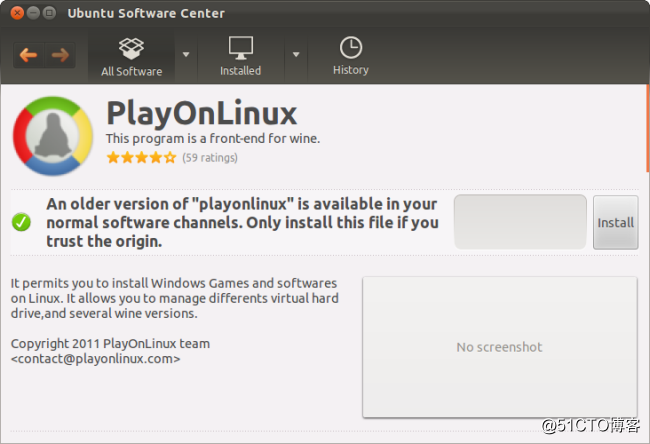Minimize the Ubuntu Software Center window
650x444 pixels.
(x=33, y=13)
